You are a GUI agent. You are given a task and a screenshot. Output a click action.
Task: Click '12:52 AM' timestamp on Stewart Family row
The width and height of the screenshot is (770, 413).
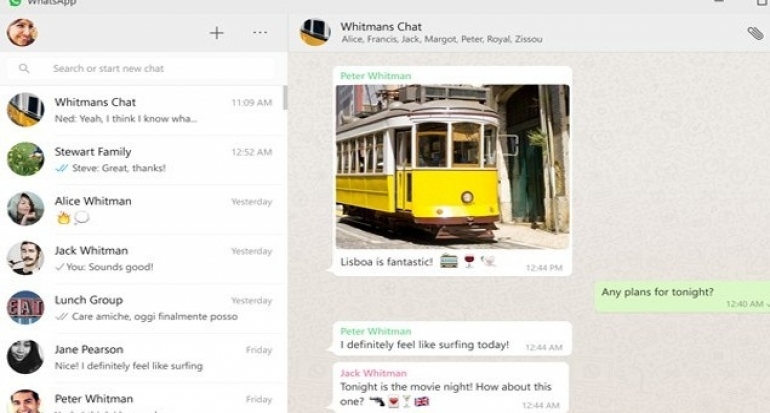(251, 152)
